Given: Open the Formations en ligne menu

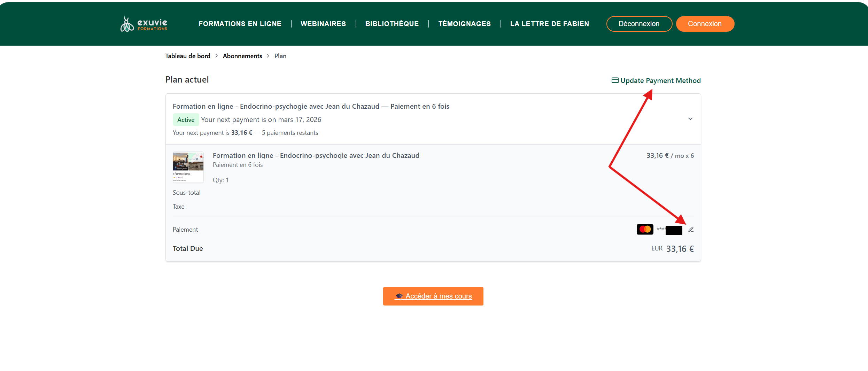Looking at the screenshot, I should tap(240, 24).
